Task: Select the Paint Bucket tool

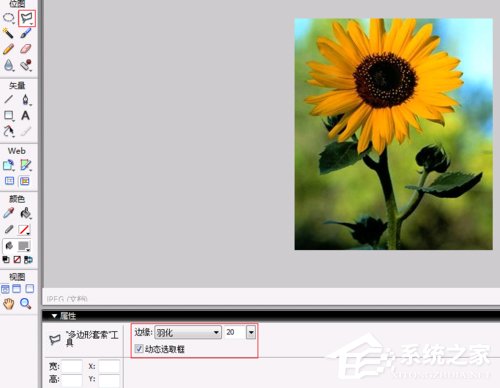Action: (26, 213)
